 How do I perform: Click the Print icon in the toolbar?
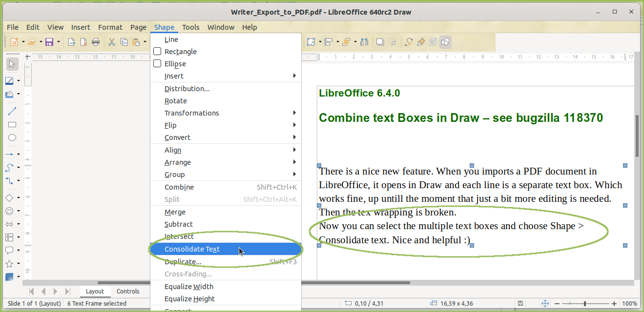pyautogui.click(x=96, y=42)
